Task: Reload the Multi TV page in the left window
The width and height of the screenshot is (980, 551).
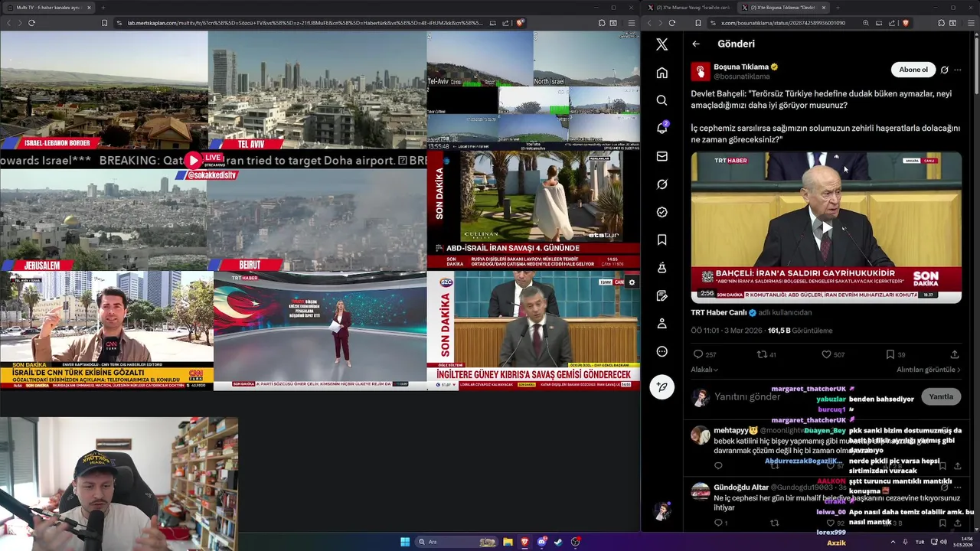Action: point(31,23)
